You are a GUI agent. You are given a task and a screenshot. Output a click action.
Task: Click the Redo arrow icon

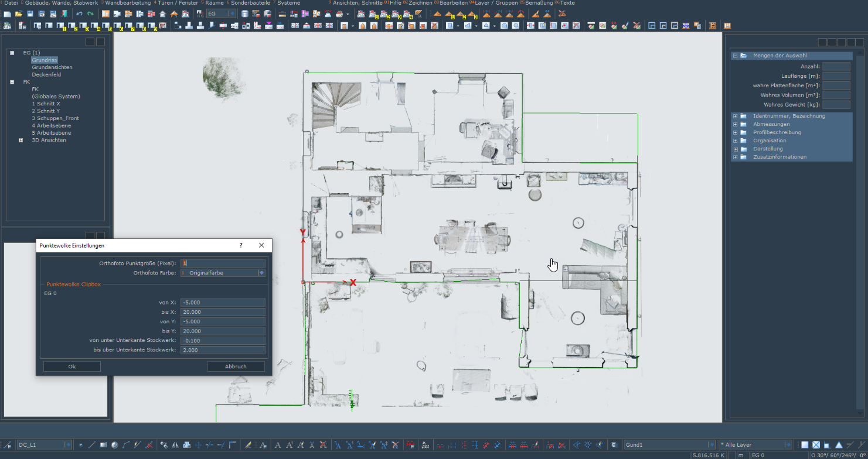90,13
